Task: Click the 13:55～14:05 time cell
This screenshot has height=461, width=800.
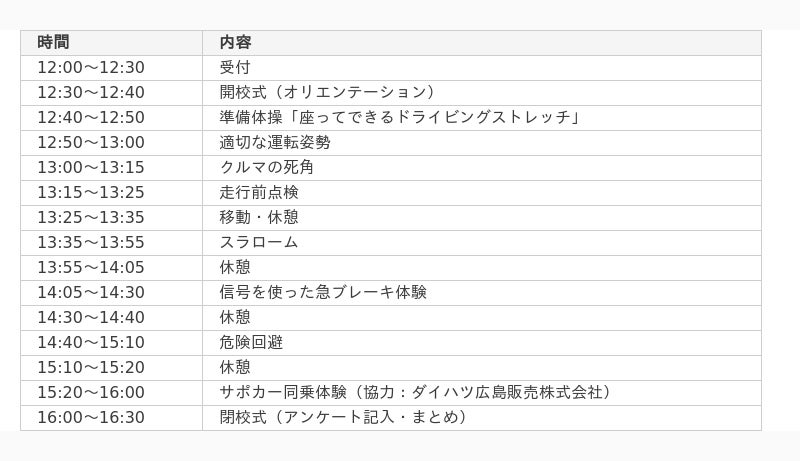Action: pyautogui.click(x=111, y=268)
